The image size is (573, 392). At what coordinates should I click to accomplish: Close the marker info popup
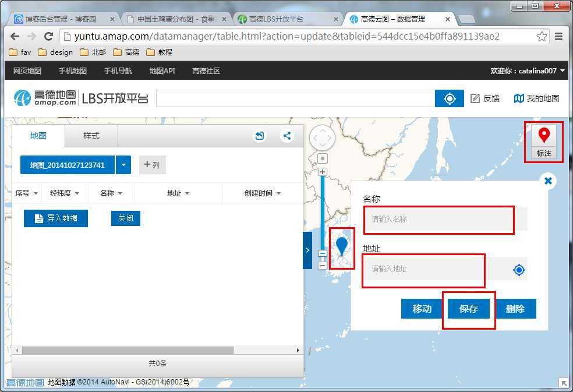[548, 181]
